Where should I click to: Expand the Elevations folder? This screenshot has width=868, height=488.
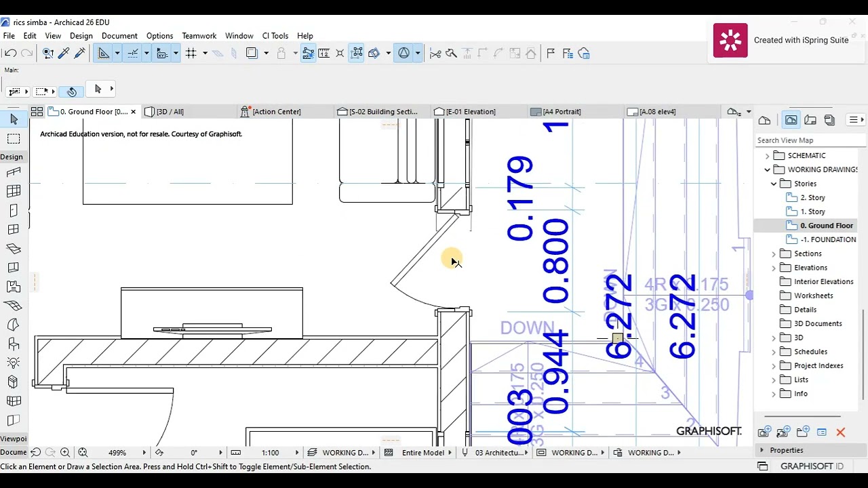pyautogui.click(x=774, y=268)
